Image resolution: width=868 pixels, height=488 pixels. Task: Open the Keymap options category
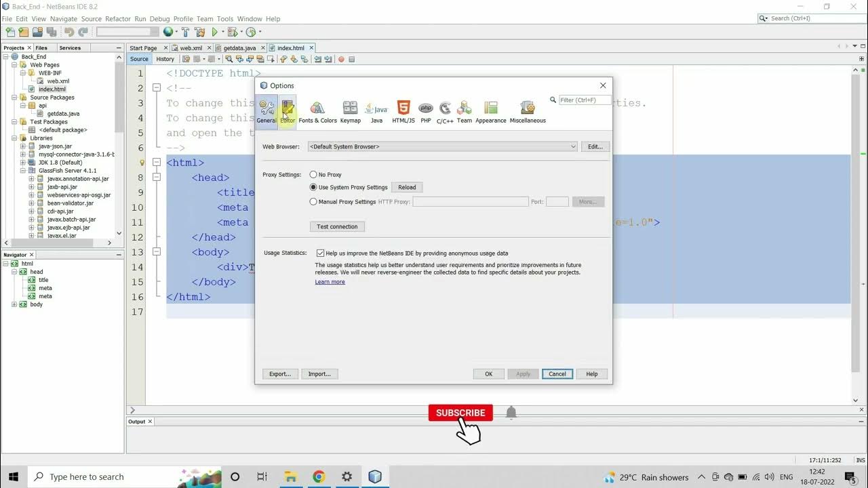pos(350,112)
